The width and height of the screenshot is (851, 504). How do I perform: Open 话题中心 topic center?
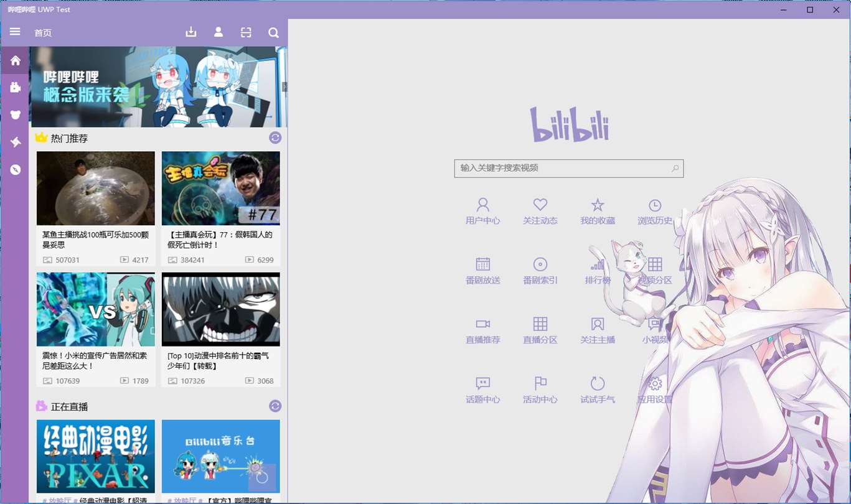tap(482, 390)
